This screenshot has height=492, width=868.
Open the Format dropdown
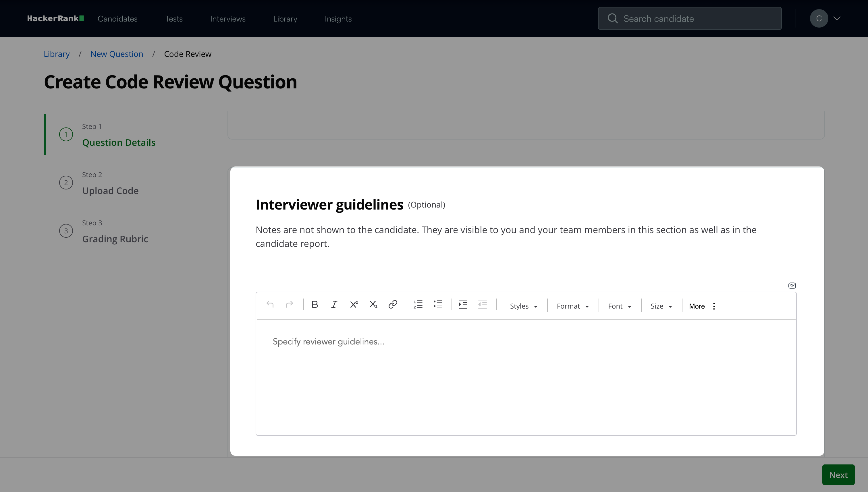572,306
